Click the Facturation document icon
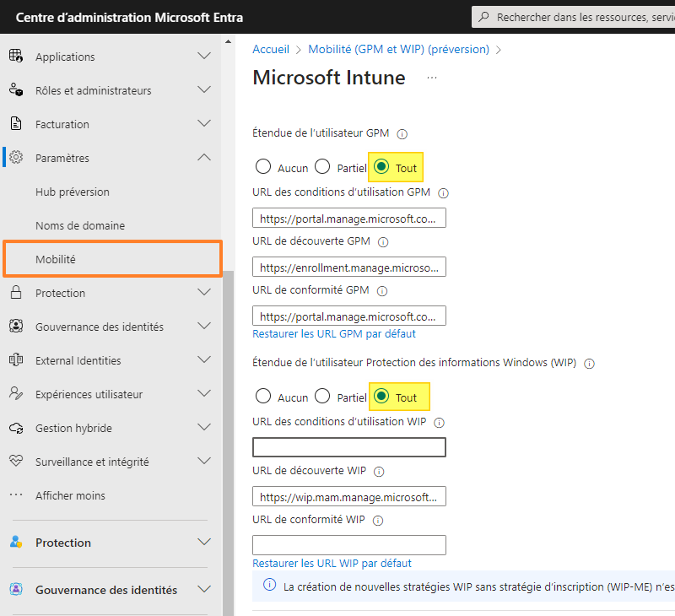 coord(15,124)
